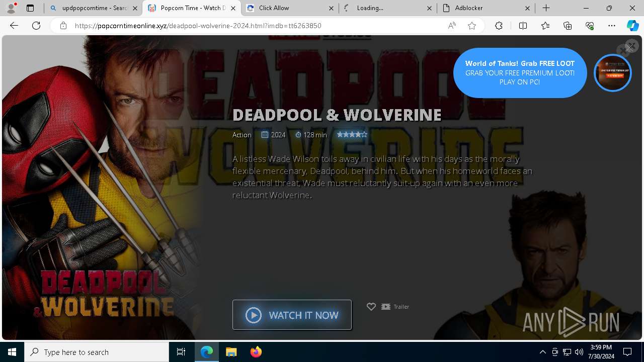Screen dimensions: 644x362
Task: Open the volume control
Action: pyautogui.click(x=579, y=352)
